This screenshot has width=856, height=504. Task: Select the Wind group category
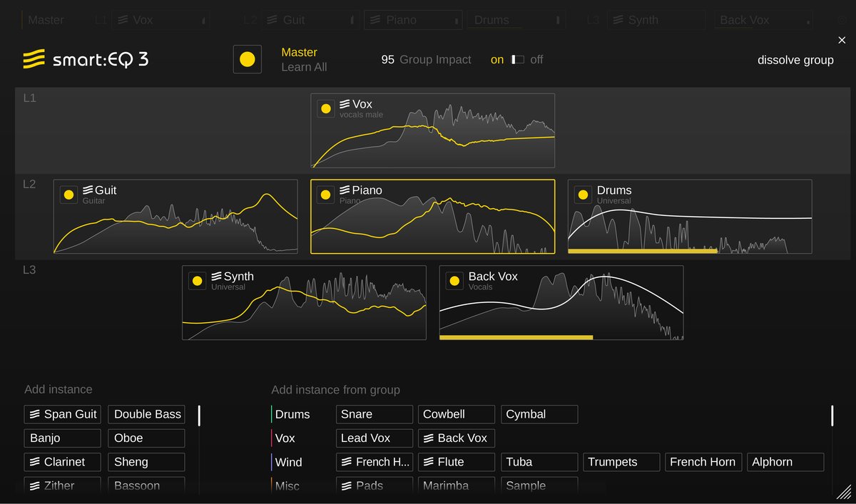[288, 462]
